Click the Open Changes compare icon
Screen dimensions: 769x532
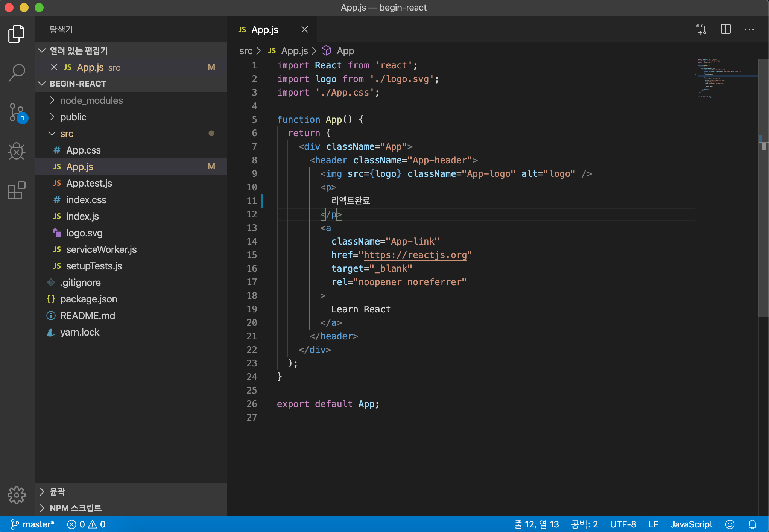(701, 29)
